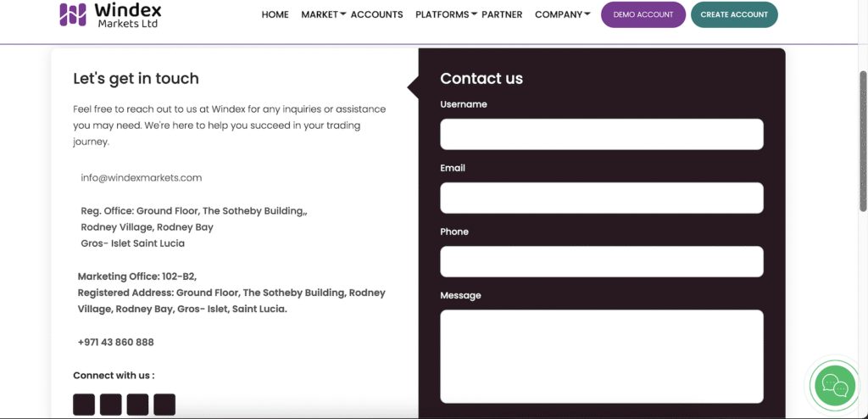The width and height of the screenshot is (868, 419).
Task: Focus the Email input field
Action: (602, 198)
